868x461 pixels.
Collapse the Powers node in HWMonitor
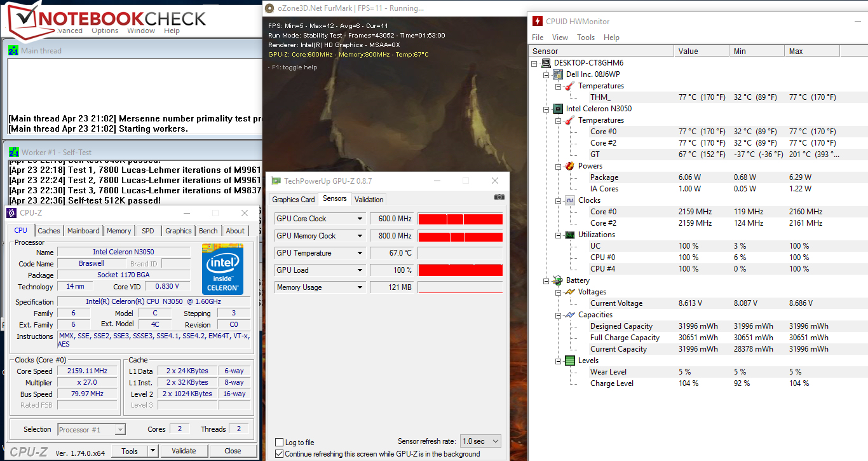coord(559,166)
